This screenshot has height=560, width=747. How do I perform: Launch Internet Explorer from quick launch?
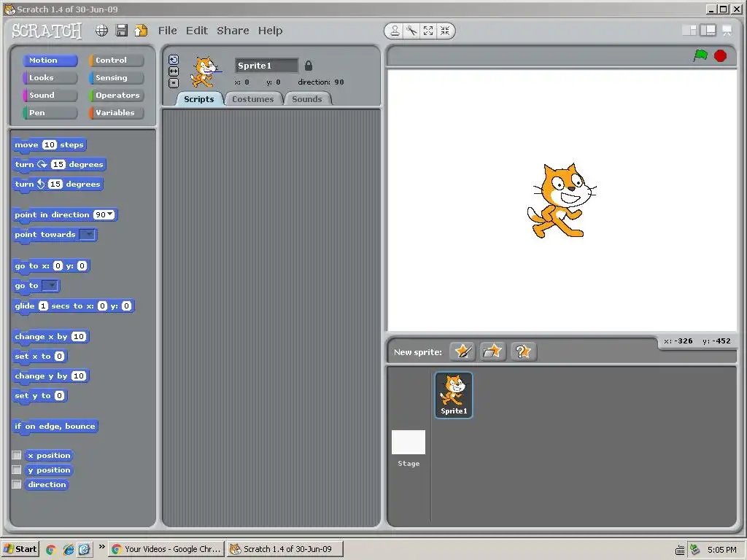click(x=68, y=549)
